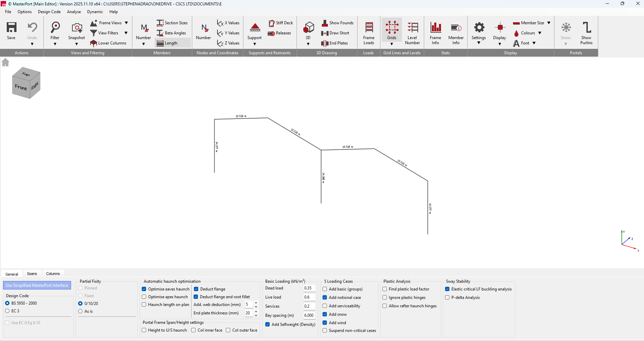Click the Undo arrow icon
The height and width of the screenshot is (341, 644).
point(32,27)
